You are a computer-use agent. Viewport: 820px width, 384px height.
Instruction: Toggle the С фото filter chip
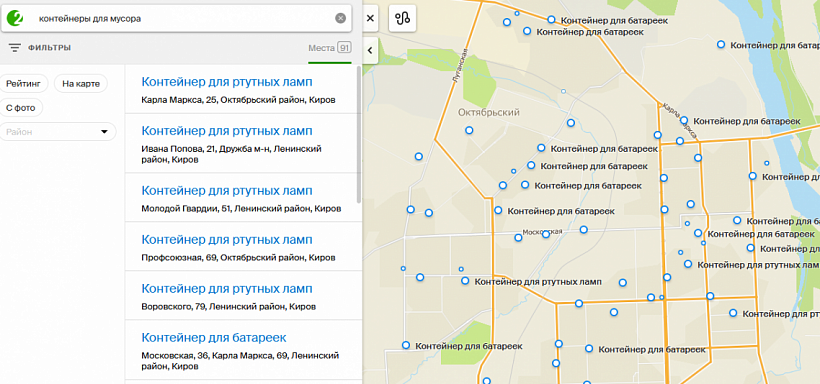(x=21, y=108)
